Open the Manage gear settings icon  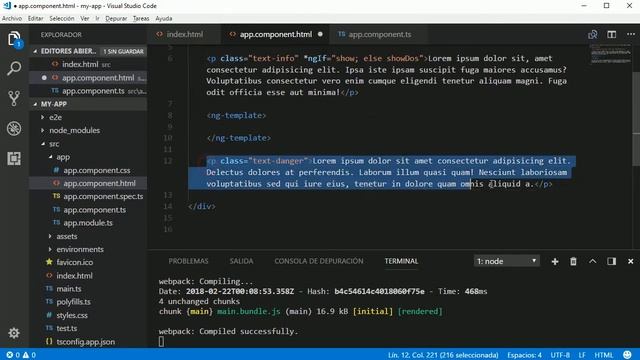coord(14,333)
